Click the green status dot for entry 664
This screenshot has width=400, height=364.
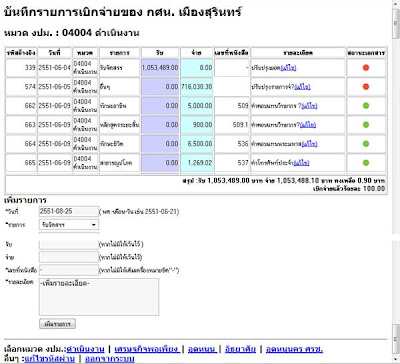[366, 144]
